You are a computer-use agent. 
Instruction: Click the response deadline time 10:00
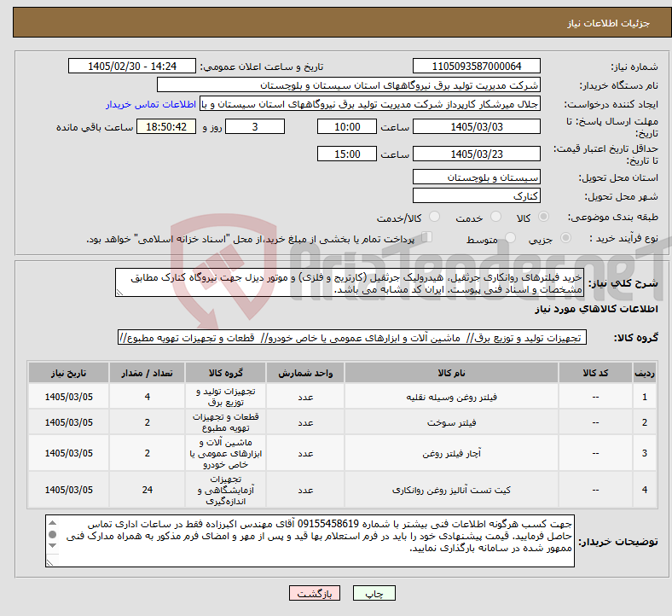tap(347, 126)
